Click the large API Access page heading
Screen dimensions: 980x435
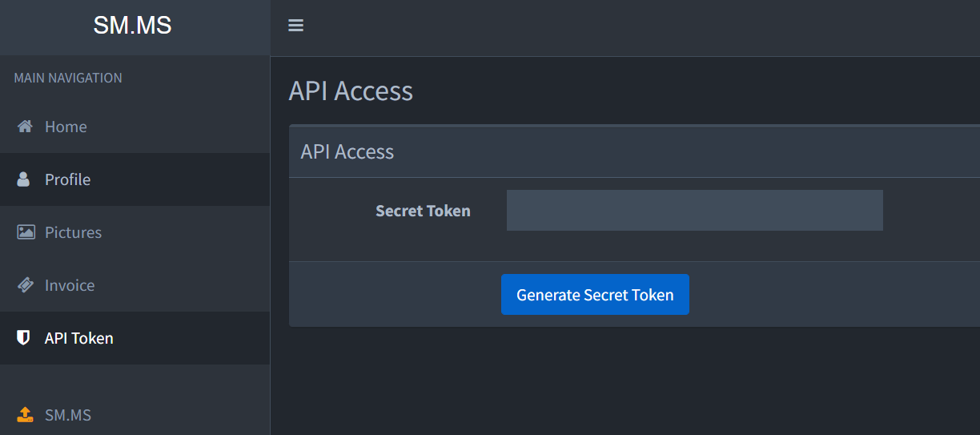pyautogui.click(x=351, y=91)
